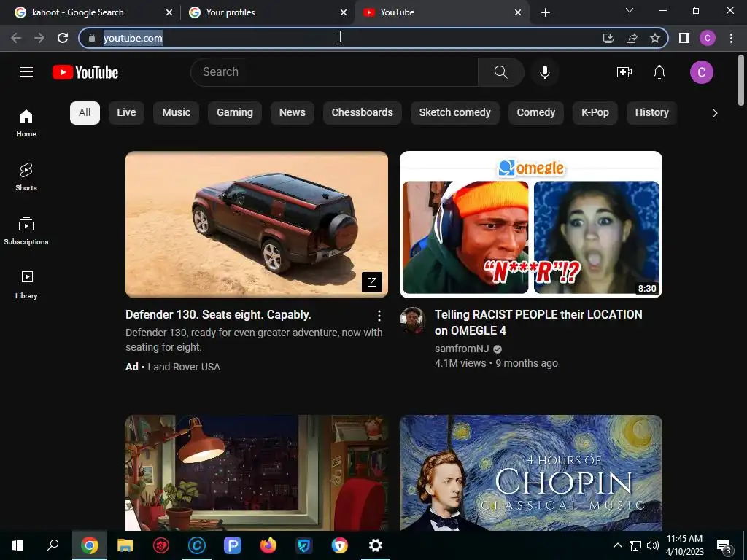
Task: Click the install app icon in address bar
Action: coord(608,38)
